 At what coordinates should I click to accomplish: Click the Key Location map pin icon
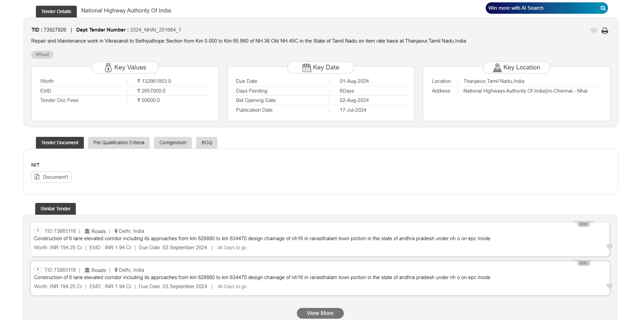(497, 68)
